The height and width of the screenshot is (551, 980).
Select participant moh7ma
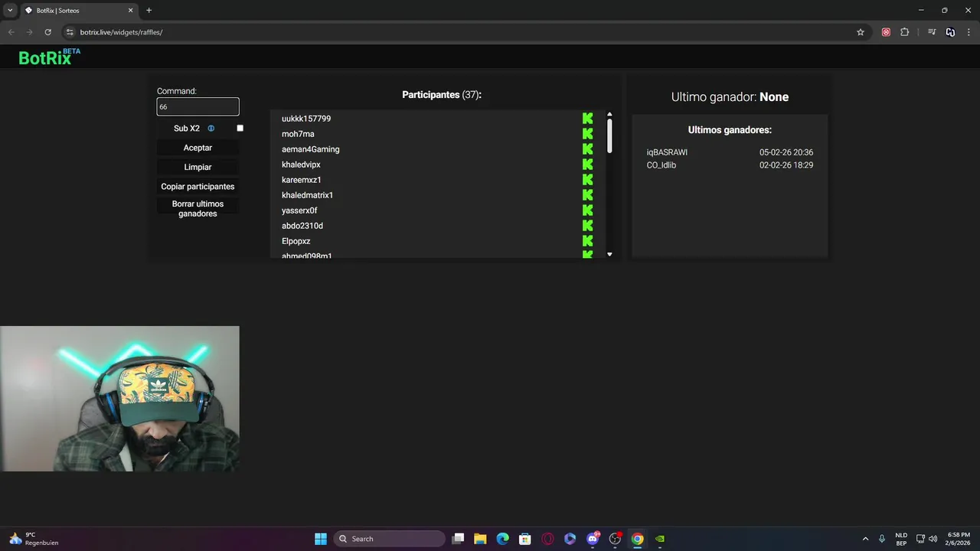(x=298, y=134)
